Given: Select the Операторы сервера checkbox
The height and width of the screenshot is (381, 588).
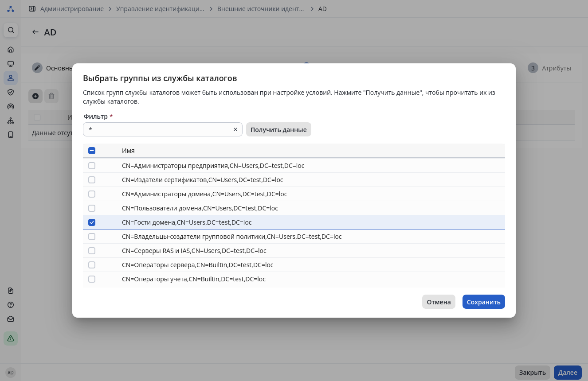Looking at the screenshot, I should coord(92,265).
